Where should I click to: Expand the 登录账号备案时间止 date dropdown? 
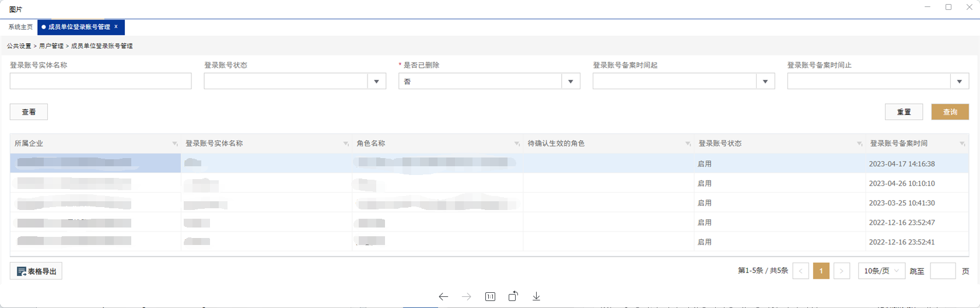[x=959, y=82]
